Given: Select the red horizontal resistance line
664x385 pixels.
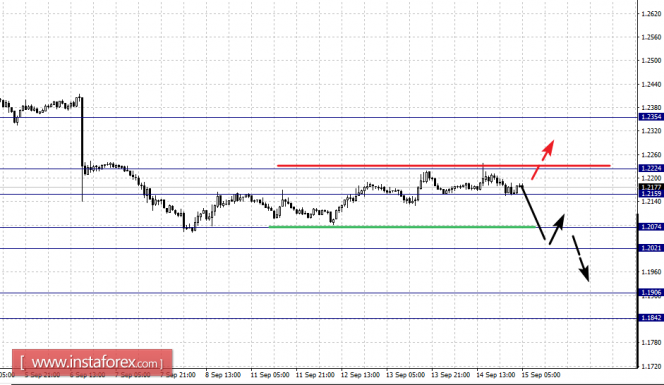Looking at the screenshot, I should click(443, 166).
